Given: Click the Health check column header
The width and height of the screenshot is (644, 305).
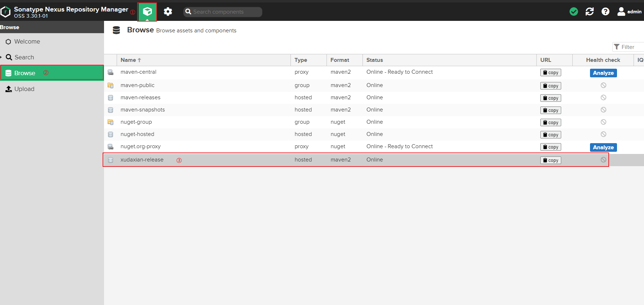Looking at the screenshot, I should click(603, 60).
